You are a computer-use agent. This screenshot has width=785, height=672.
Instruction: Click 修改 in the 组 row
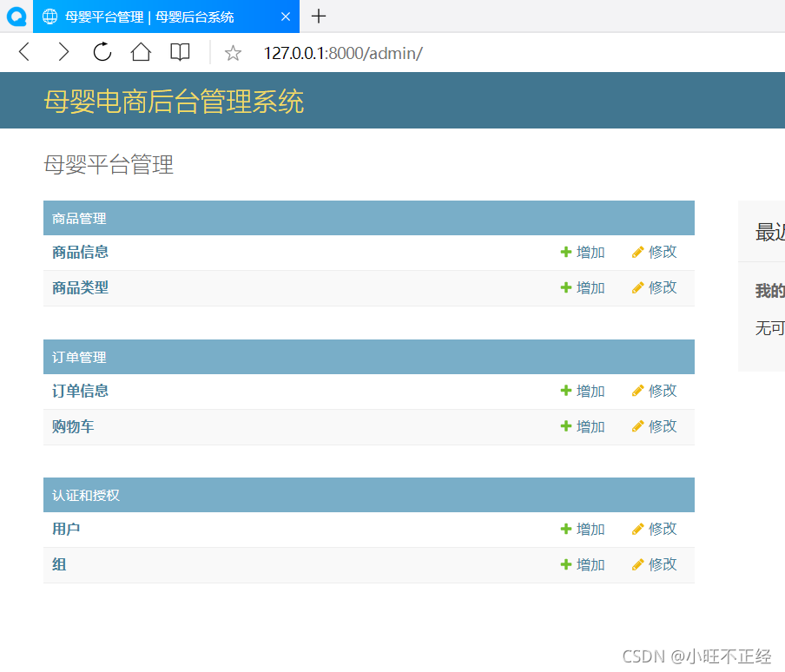click(655, 564)
